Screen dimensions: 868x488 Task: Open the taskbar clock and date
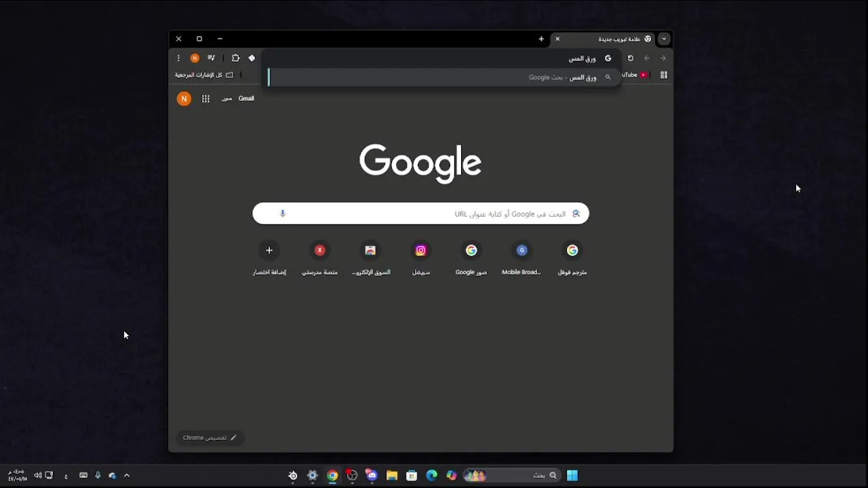(18, 475)
